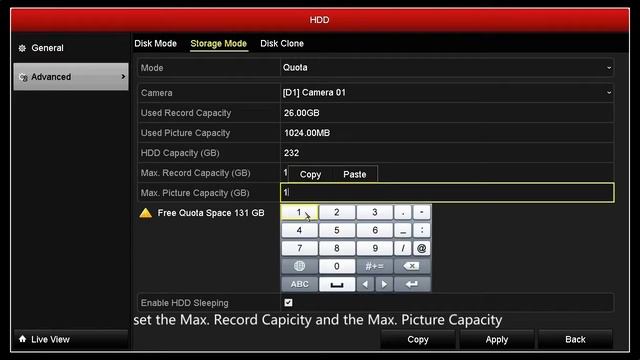Tap the 3 key on keypad
The height and width of the screenshot is (360, 640).
tap(375, 212)
